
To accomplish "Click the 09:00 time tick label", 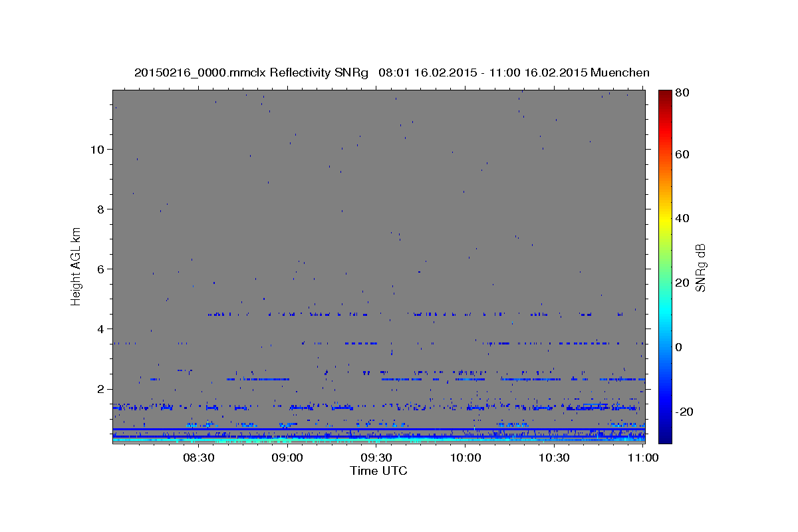I will 287,458.
